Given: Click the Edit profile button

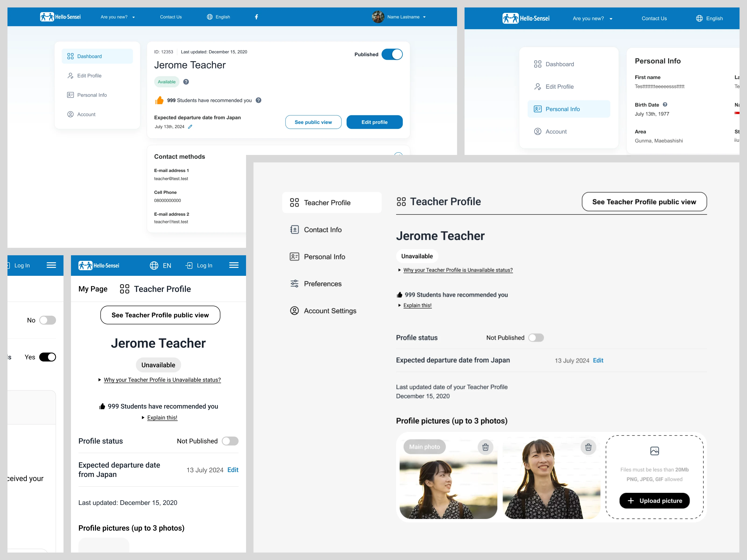Looking at the screenshot, I should [374, 122].
